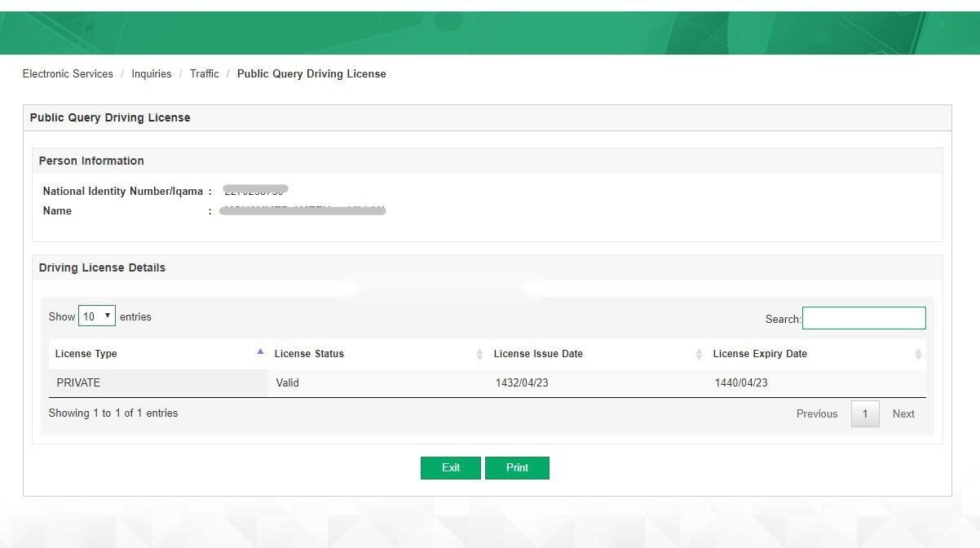
Task: Open the Electronic Services breadcrumb link
Action: [x=68, y=73]
